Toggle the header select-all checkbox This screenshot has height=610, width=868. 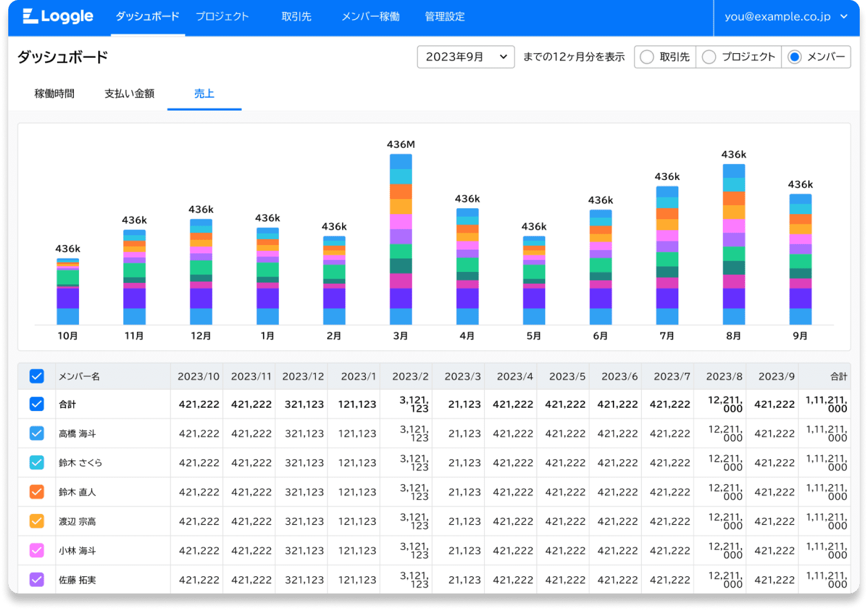(37, 376)
